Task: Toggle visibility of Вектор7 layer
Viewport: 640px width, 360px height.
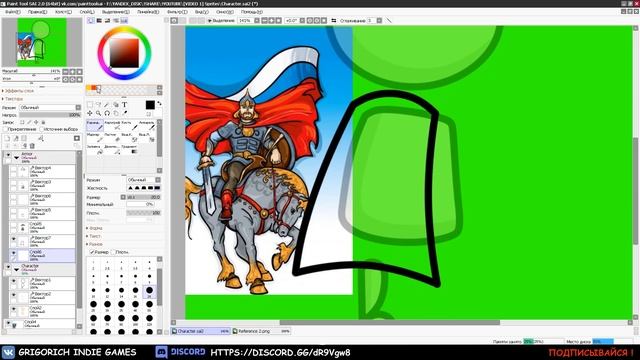Action: (13, 239)
